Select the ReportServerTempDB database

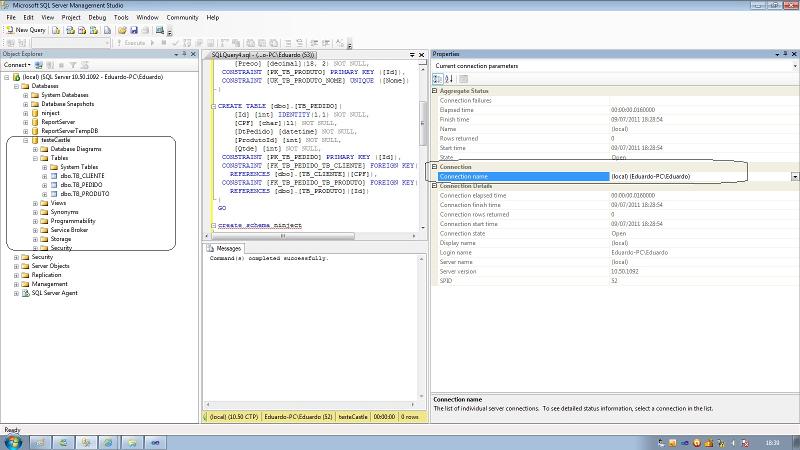tap(69, 131)
